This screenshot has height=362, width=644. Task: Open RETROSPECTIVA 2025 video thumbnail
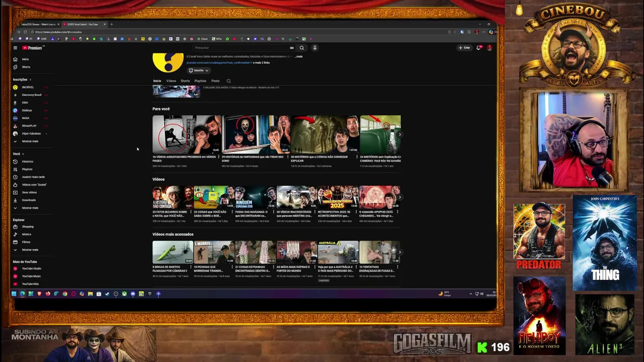point(338,198)
